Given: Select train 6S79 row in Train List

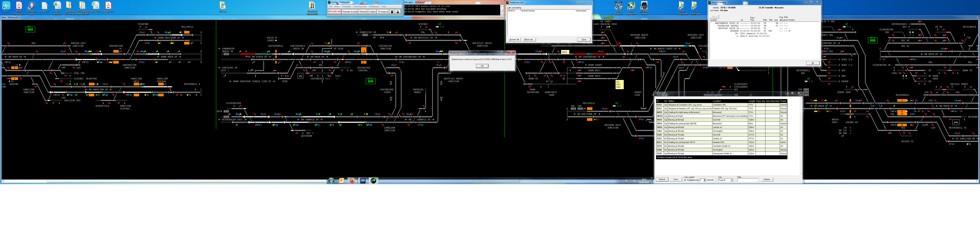Looking at the screenshot, I should 721,146.
